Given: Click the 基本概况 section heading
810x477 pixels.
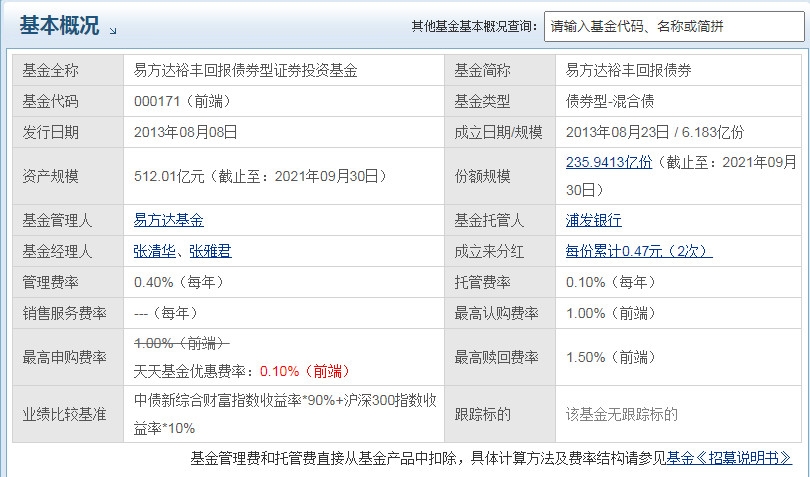Looking at the screenshot, I should pyautogui.click(x=59, y=27).
